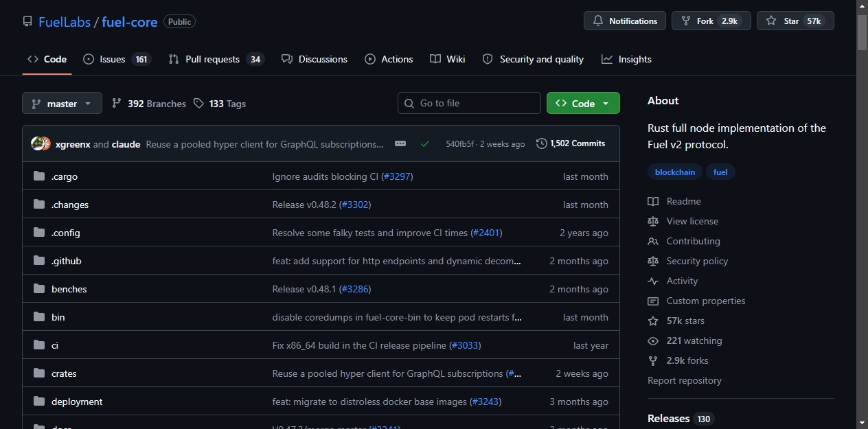Open pull request #3243 link
This screenshot has width=868, height=429.
coord(486,402)
